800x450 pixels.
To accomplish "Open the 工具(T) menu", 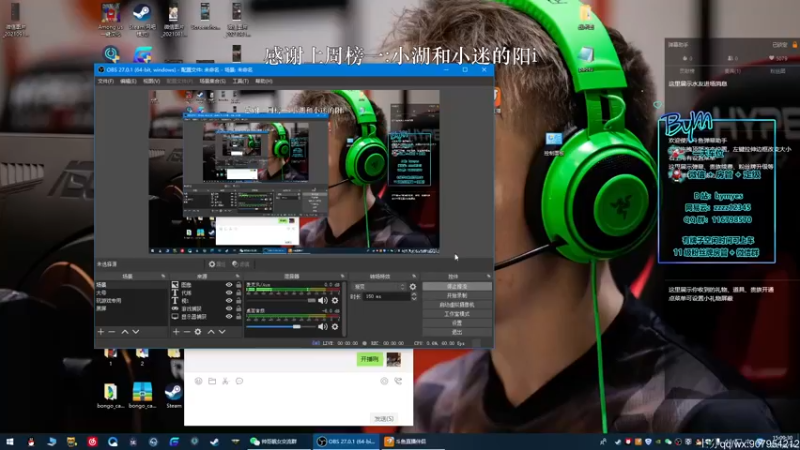I will (x=241, y=81).
